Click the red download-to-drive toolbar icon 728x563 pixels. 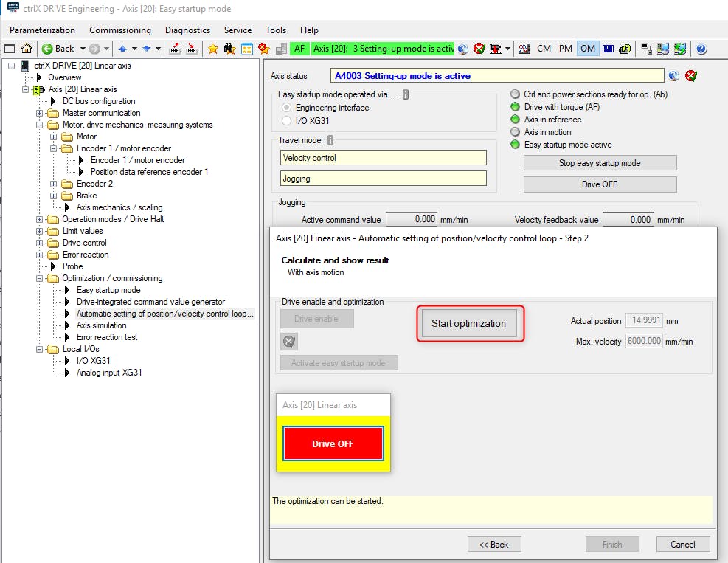tap(496, 48)
